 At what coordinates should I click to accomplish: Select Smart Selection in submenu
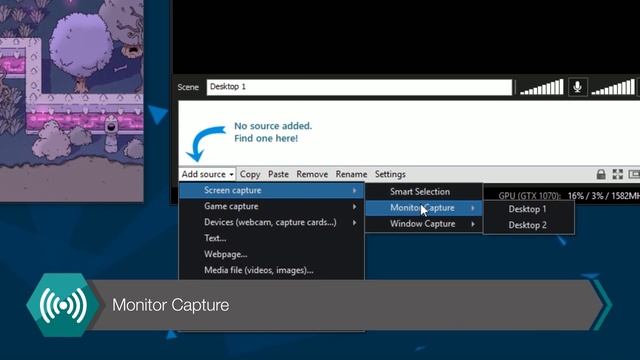tap(424, 191)
